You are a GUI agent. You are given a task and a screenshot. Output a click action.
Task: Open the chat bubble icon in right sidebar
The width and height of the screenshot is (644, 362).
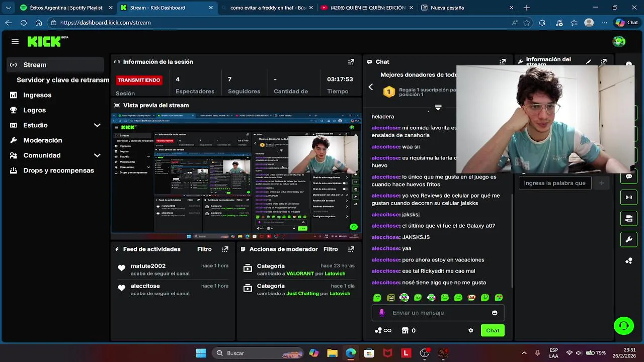[x=629, y=176]
